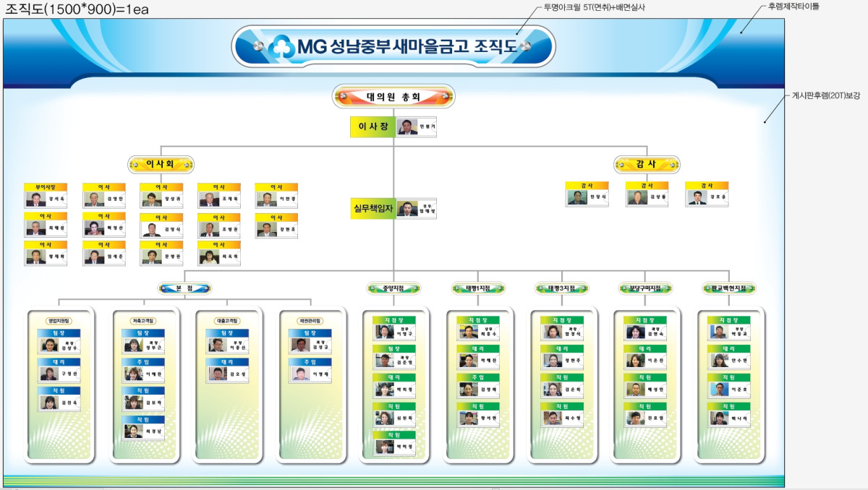Click the MG cloverleaf logo in the title banner
Screen dimensions: 868x490
(x=281, y=47)
